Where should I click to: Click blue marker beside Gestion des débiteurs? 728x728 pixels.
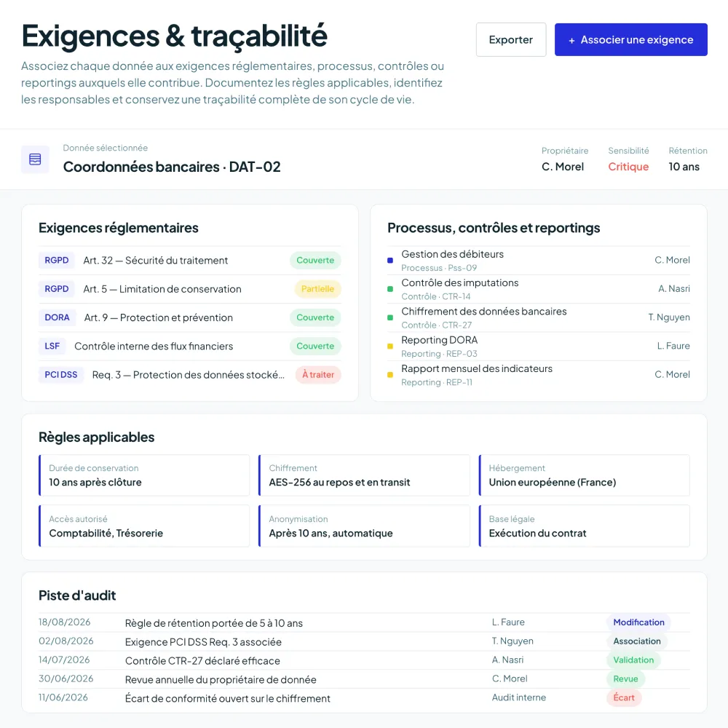[390, 261]
